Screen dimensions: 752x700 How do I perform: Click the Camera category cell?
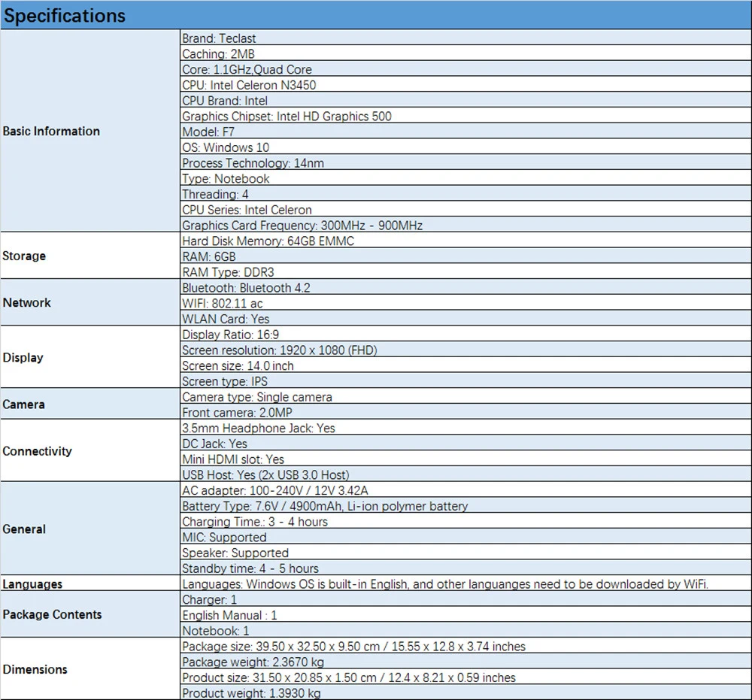[x=89, y=404]
